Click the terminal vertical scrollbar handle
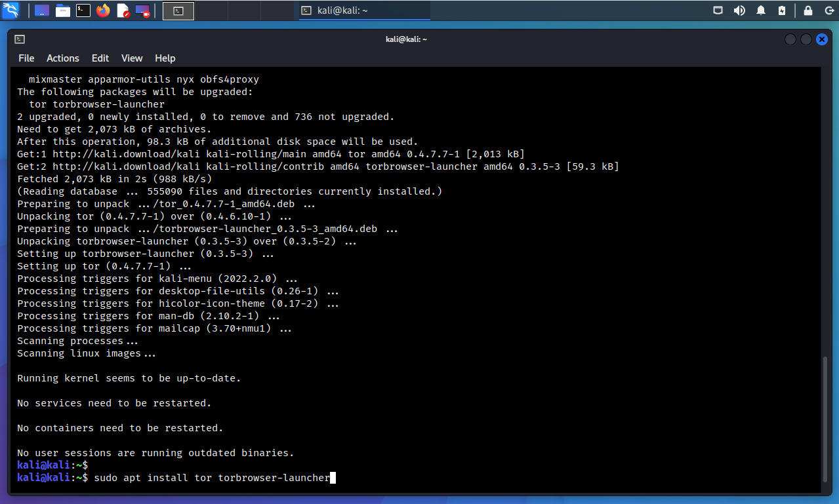Image resolution: width=839 pixels, height=504 pixels. pyautogui.click(x=826, y=419)
